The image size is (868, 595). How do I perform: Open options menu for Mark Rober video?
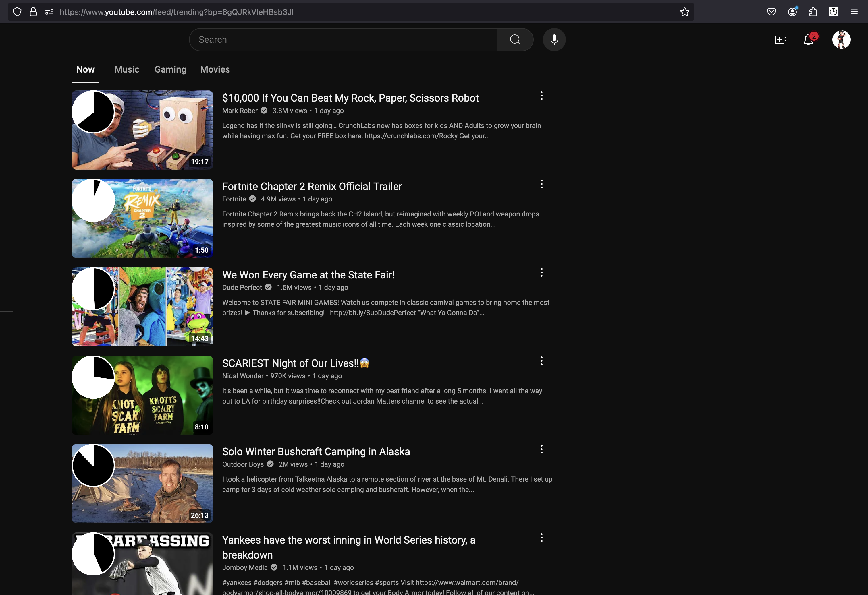click(541, 96)
